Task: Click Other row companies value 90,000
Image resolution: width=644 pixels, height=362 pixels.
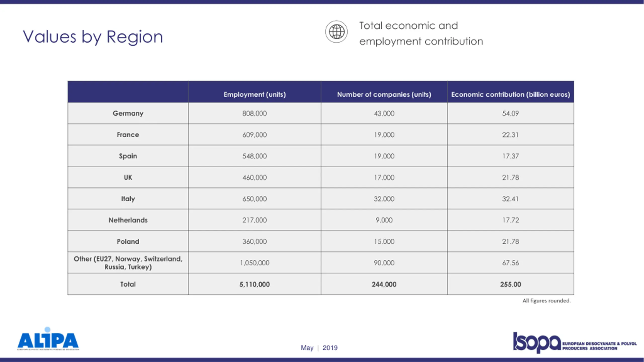Action: point(384,263)
